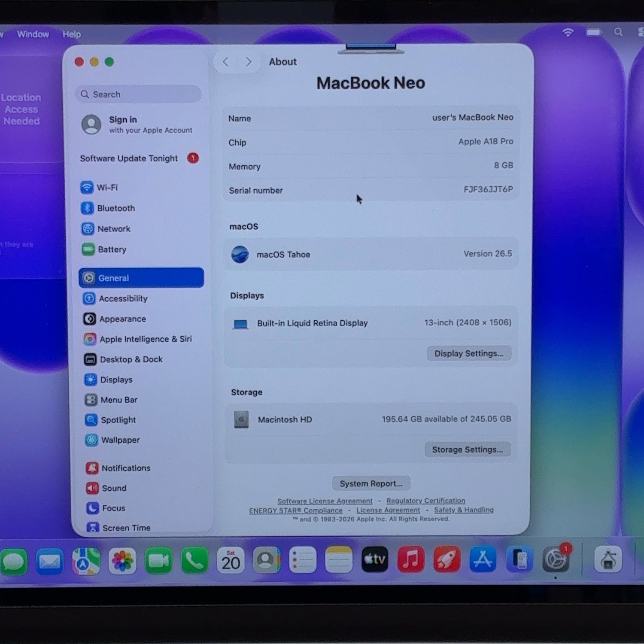Viewport: 644px width, 644px height.
Task: Open the Battery settings pane
Action: (x=104, y=249)
